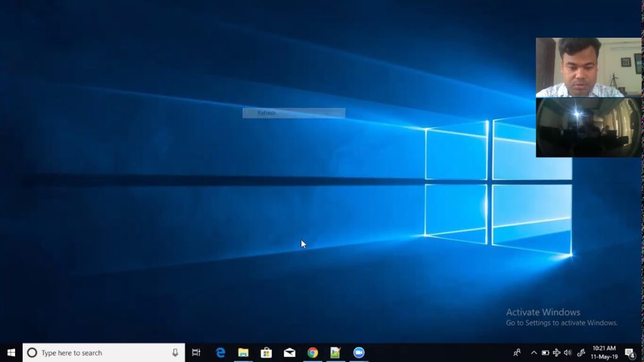Open Task View from the taskbar
This screenshot has width=644, height=362.
tap(196, 353)
